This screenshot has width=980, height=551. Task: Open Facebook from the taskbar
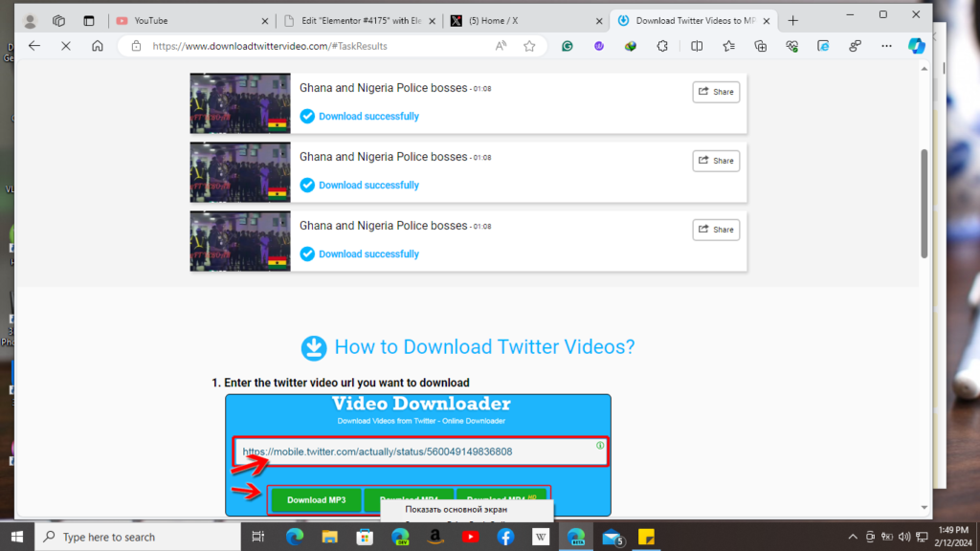[505, 537]
